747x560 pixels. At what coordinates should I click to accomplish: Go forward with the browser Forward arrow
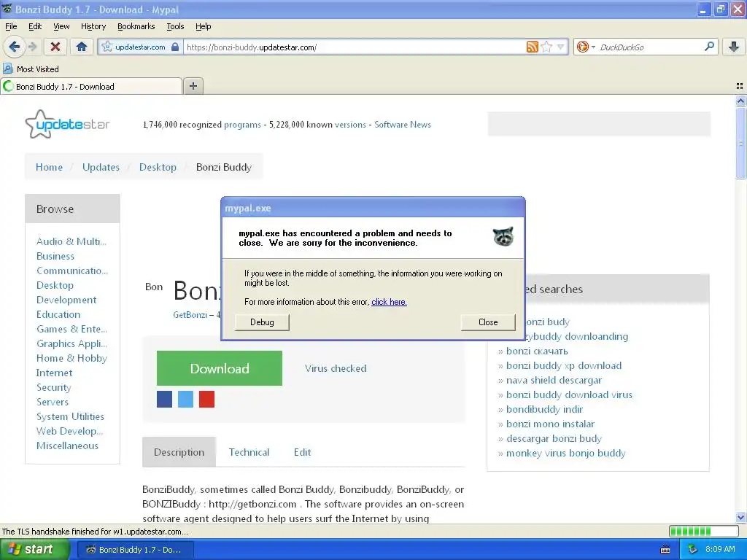coord(32,47)
